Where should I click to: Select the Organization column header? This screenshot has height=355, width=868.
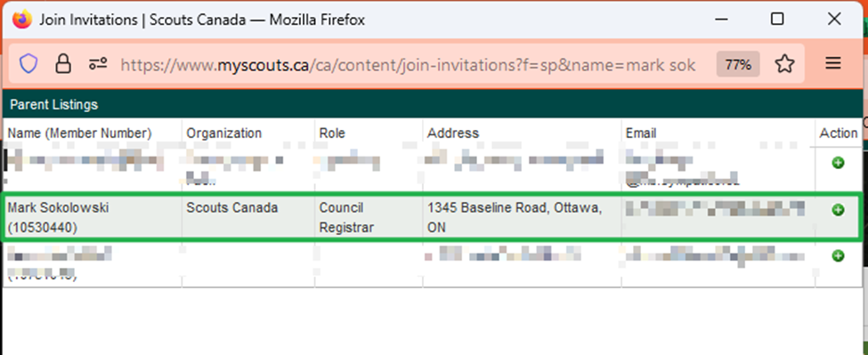(223, 133)
